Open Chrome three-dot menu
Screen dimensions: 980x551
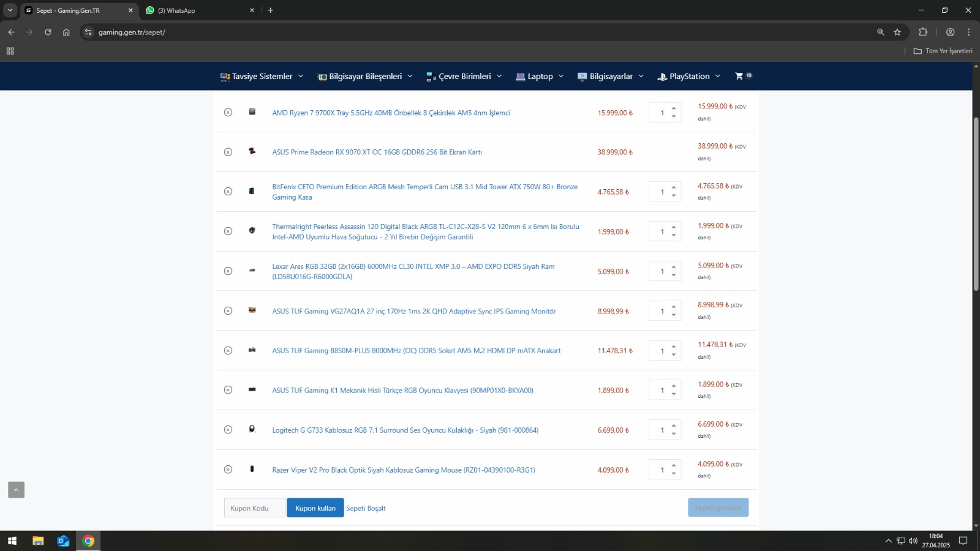pos(968,32)
